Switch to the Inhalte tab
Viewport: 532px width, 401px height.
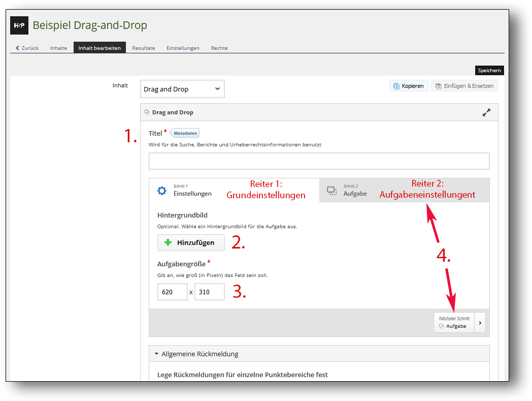58,48
